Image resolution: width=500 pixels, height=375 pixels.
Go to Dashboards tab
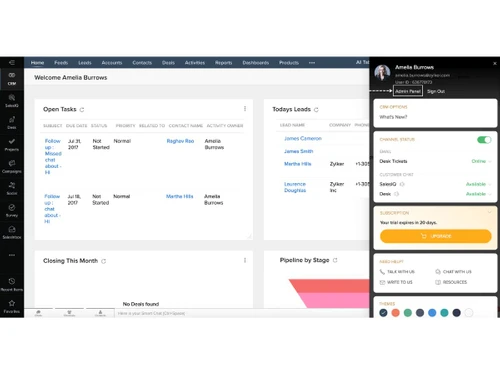(x=256, y=63)
